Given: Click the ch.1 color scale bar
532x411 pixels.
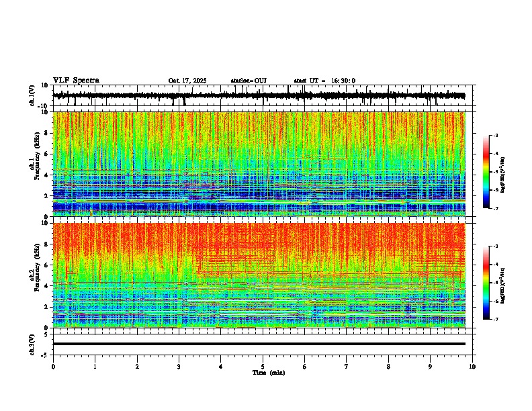Looking at the screenshot, I should tap(486, 172).
